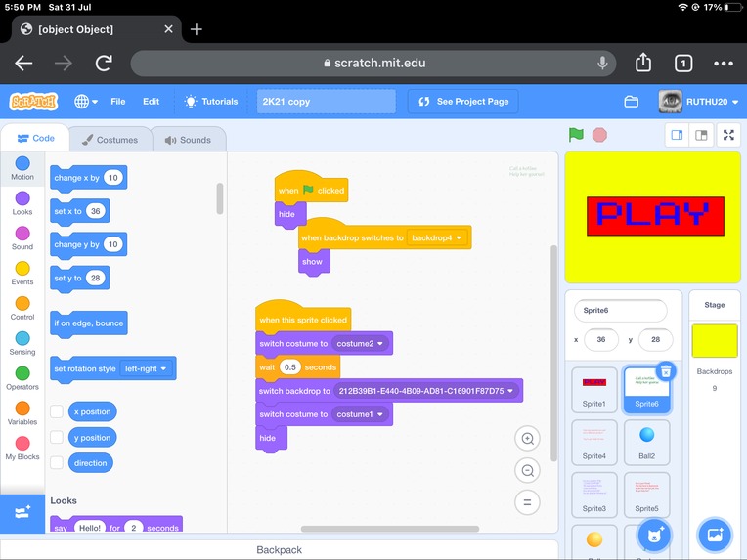The height and width of the screenshot is (560, 747).
Task: Open the switch backdrop to dropdown
Action: click(426, 391)
